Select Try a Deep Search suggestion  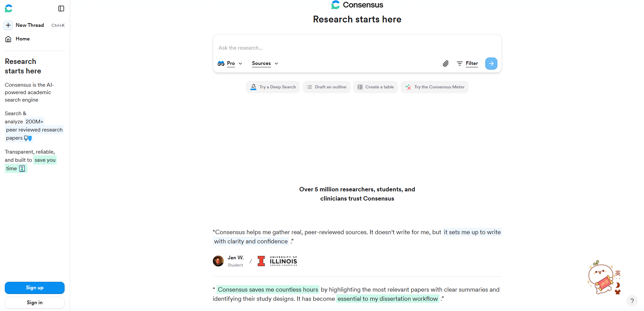click(273, 87)
